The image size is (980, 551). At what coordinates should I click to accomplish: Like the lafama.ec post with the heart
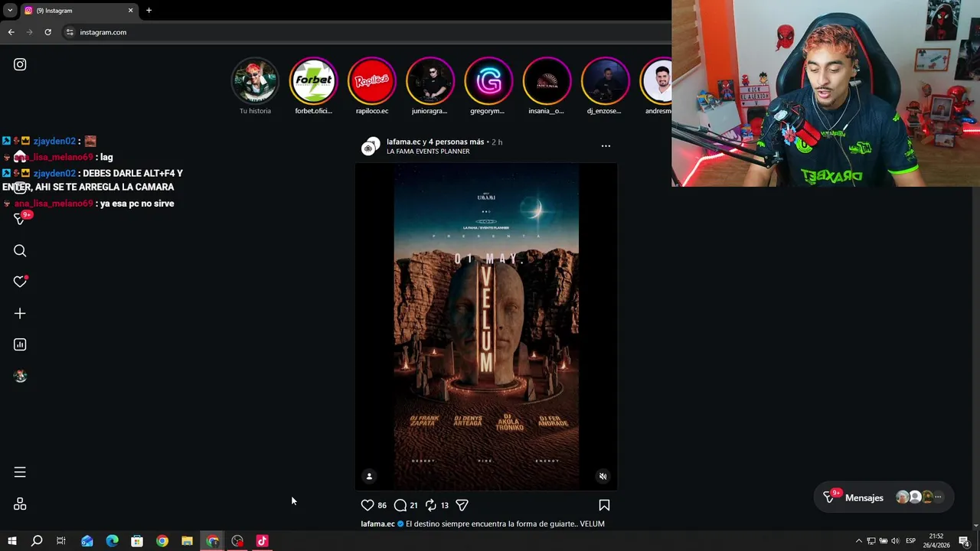click(367, 505)
